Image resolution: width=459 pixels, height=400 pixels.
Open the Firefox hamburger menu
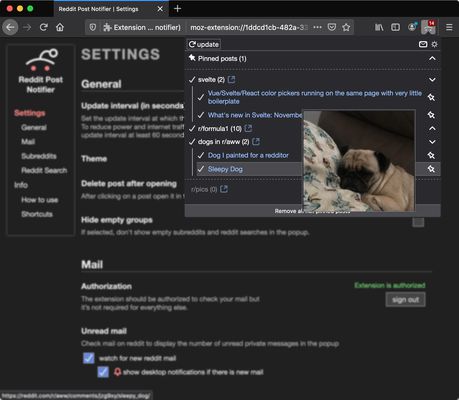[x=449, y=27]
